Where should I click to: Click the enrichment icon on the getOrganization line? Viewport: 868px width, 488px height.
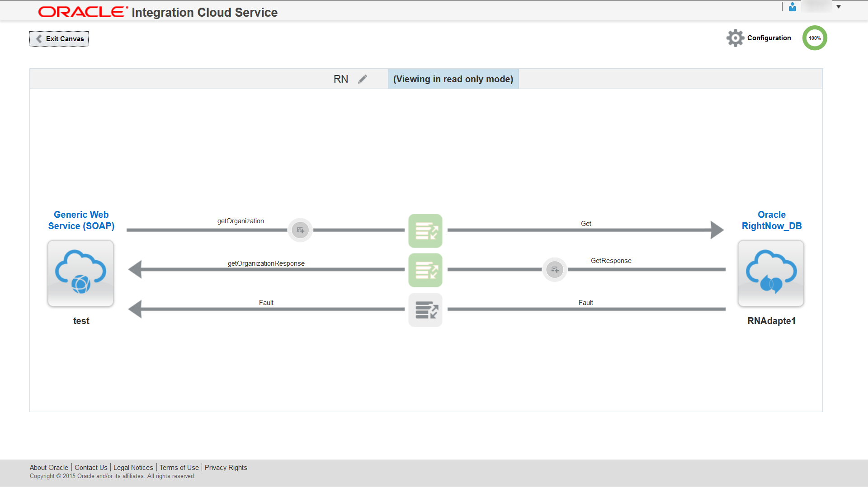[300, 230]
